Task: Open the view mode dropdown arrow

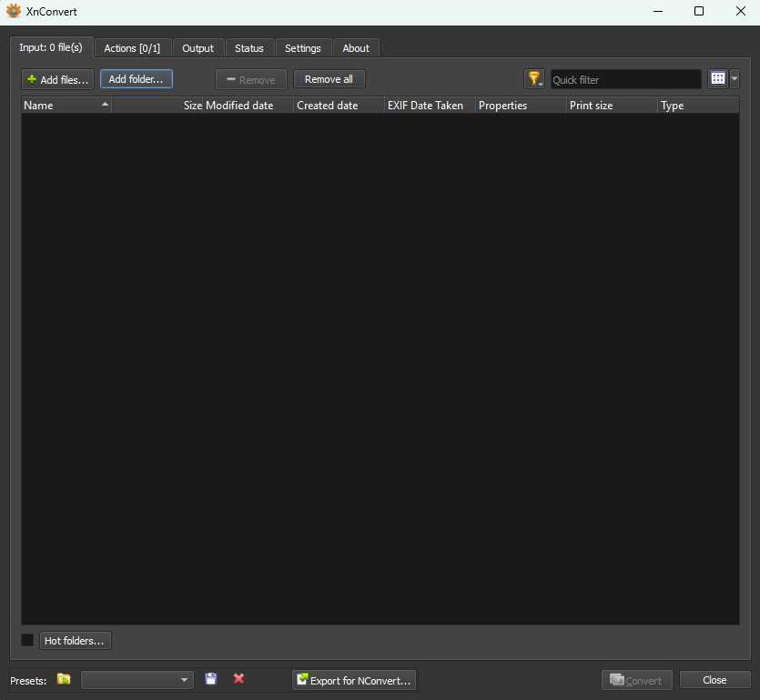Action: (734, 78)
